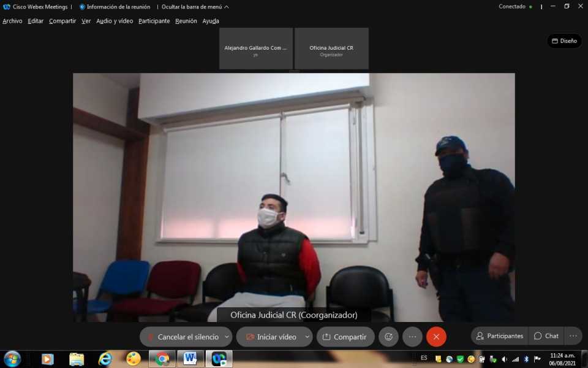This screenshot has width=588, height=368.
Task: Open Google Chrome from the taskbar
Action: 162,359
